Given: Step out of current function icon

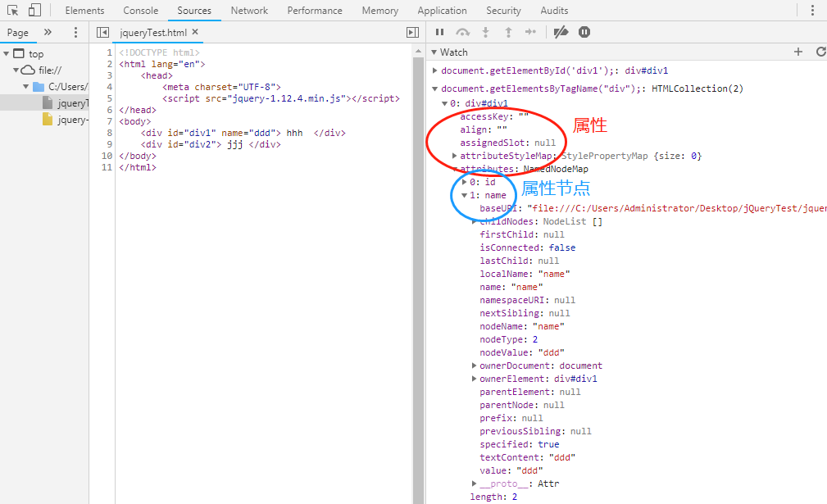Looking at the screenshot, I should tap(508, 33).
